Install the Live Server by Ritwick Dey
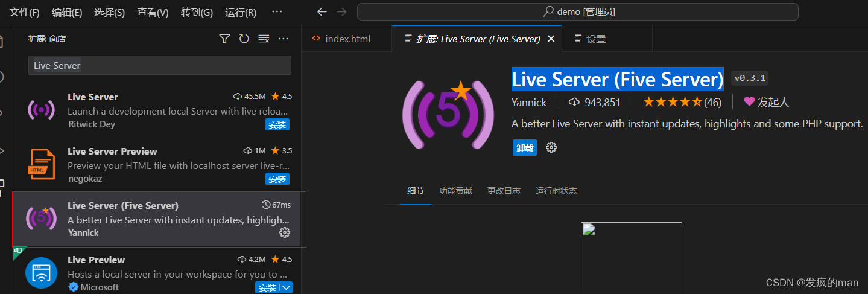 (x=277, y=125)
